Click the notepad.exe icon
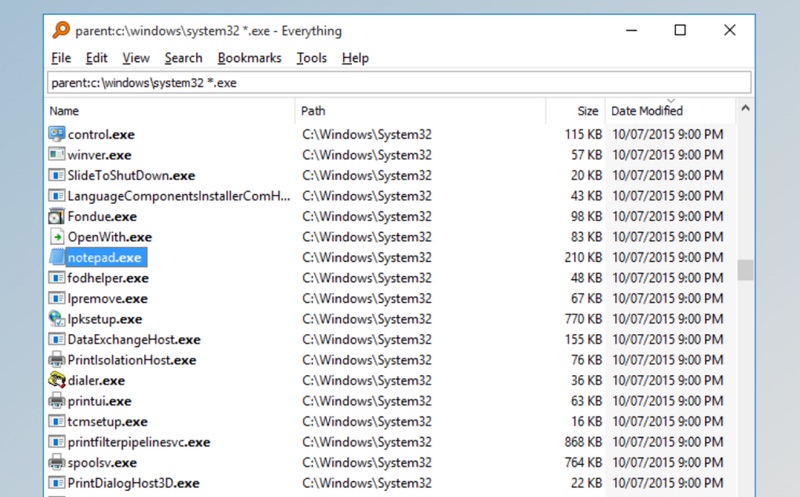The width and height of the screenshot is (800, 497). pyautogui.click(x=57, y=257)
